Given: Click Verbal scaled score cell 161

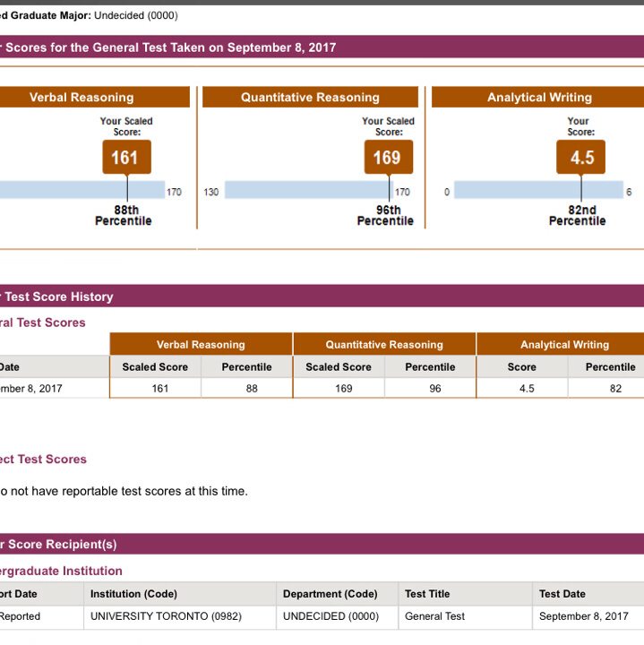Looking at the screenshot, I should pos(156,388).
